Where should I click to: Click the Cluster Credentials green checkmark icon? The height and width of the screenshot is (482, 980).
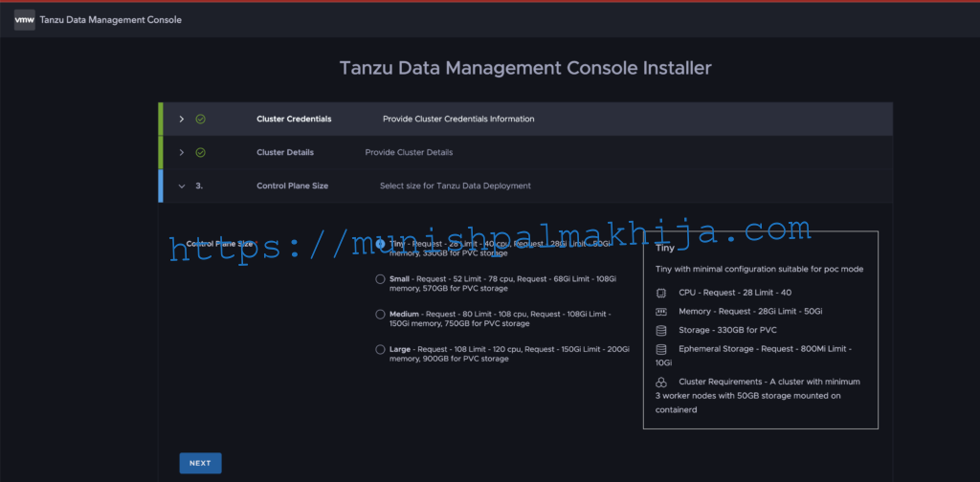click(200, 119)
